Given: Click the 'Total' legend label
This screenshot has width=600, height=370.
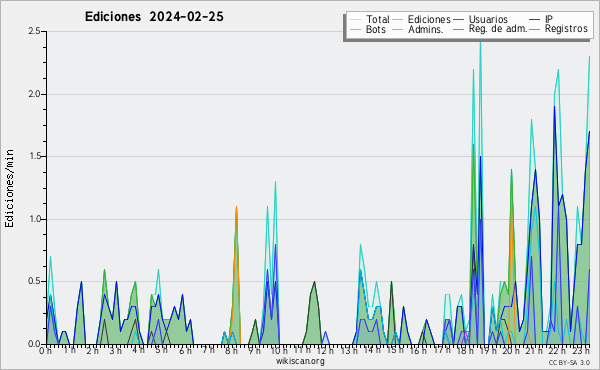Looking at the screenshot, I should point(377,19).
